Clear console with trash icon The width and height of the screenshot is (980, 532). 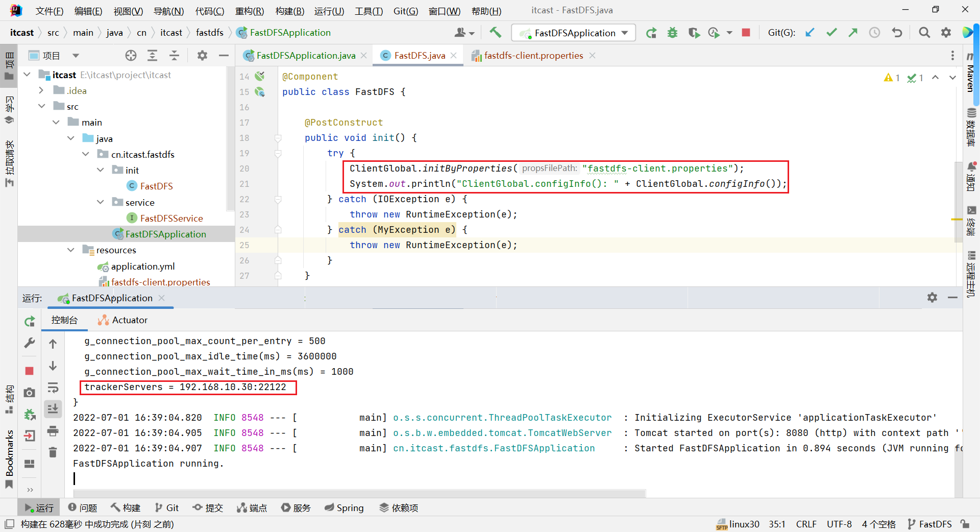click(53, 452)
